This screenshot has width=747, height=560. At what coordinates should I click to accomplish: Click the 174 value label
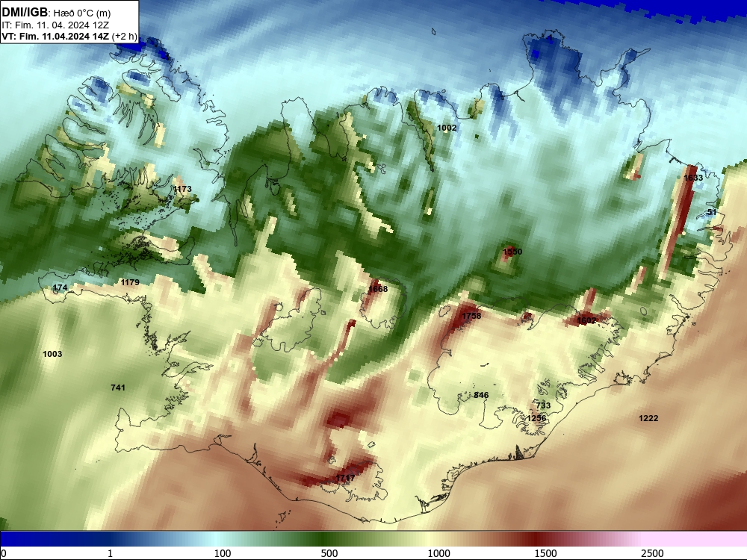tap(60, 287)
